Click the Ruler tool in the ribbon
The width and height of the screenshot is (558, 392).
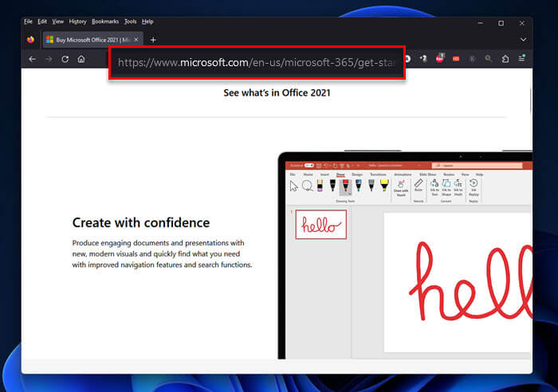pos(418,186)
